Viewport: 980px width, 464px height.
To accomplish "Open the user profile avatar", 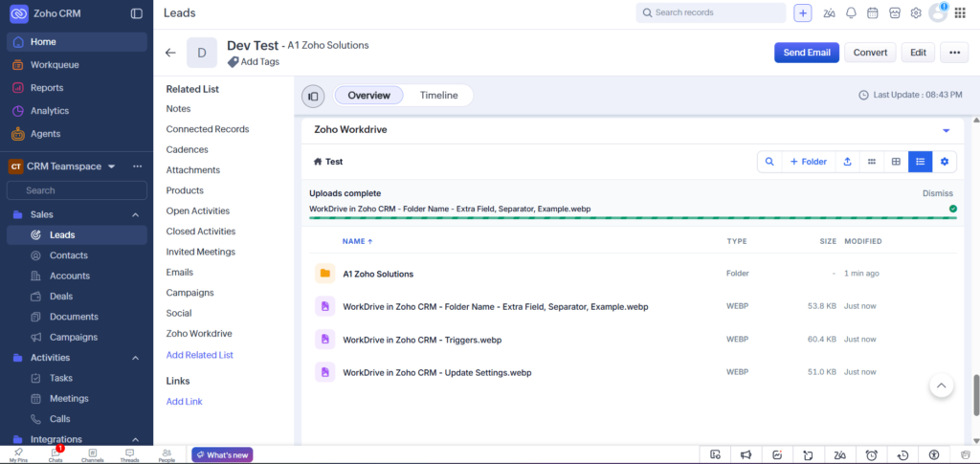I will (938, 13).
